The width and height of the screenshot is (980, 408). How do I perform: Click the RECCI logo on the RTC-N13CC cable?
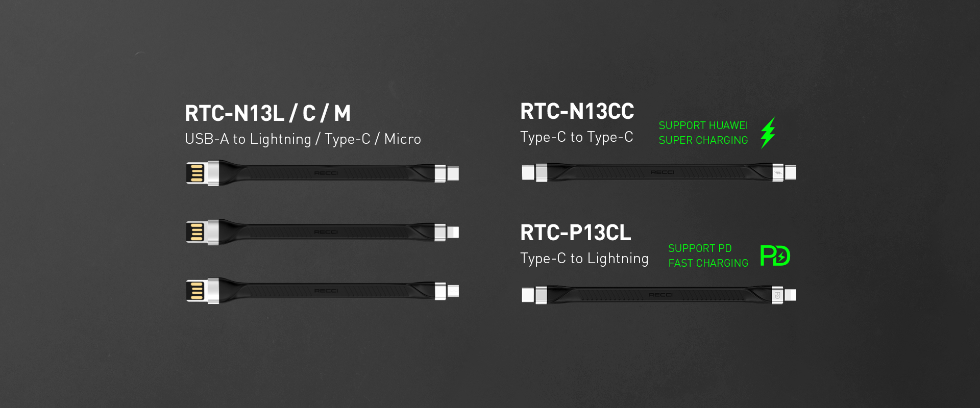pyautogui.click(x=662, y=172)
